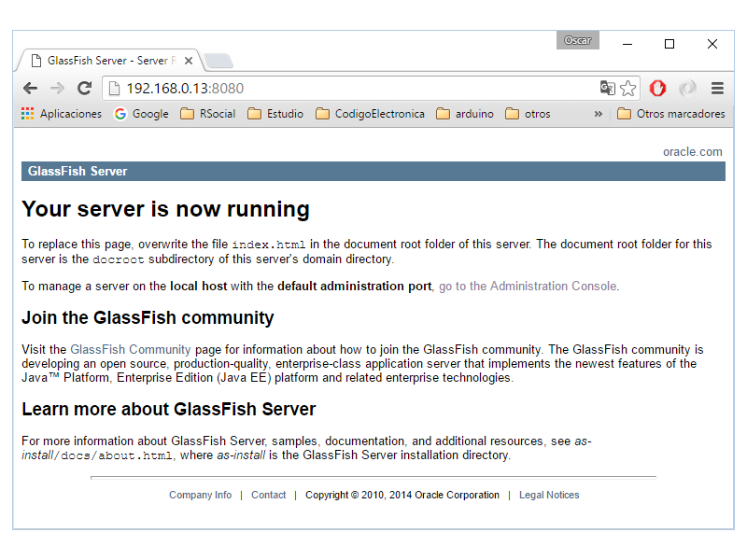Maximize the Chrome window

[x=669, y=44]
